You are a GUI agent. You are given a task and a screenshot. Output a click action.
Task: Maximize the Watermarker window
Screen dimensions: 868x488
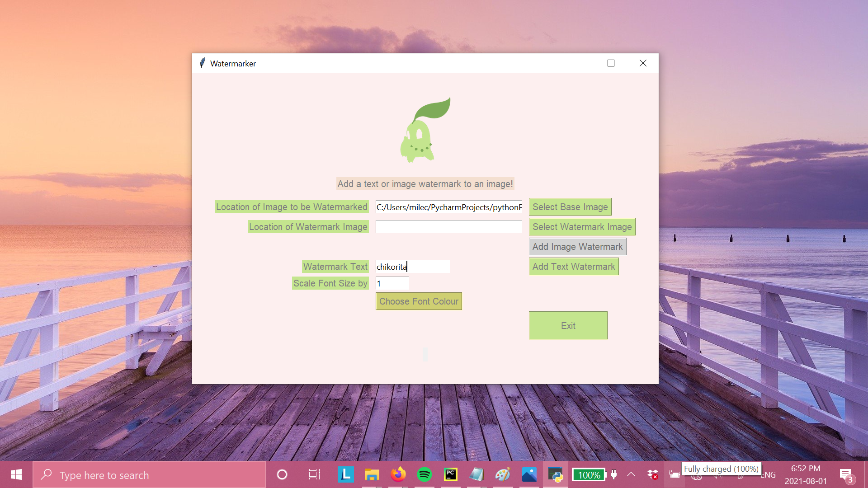[611, 63]
